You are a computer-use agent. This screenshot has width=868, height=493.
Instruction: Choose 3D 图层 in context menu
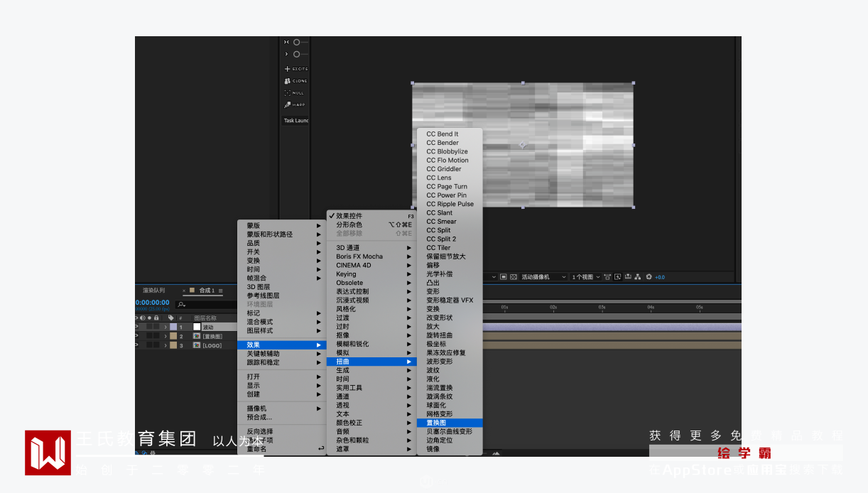coord(282,287)
